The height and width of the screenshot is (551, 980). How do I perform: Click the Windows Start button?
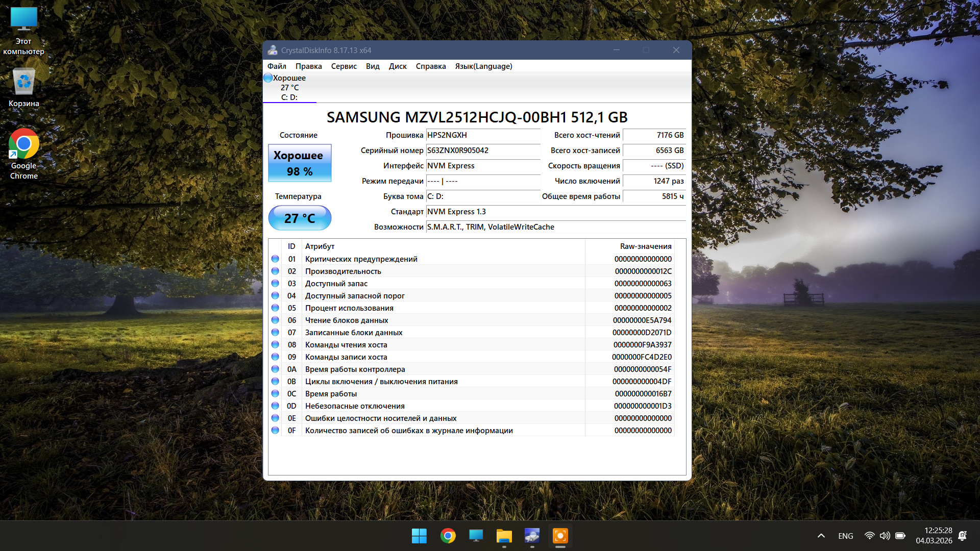[419, 536]
